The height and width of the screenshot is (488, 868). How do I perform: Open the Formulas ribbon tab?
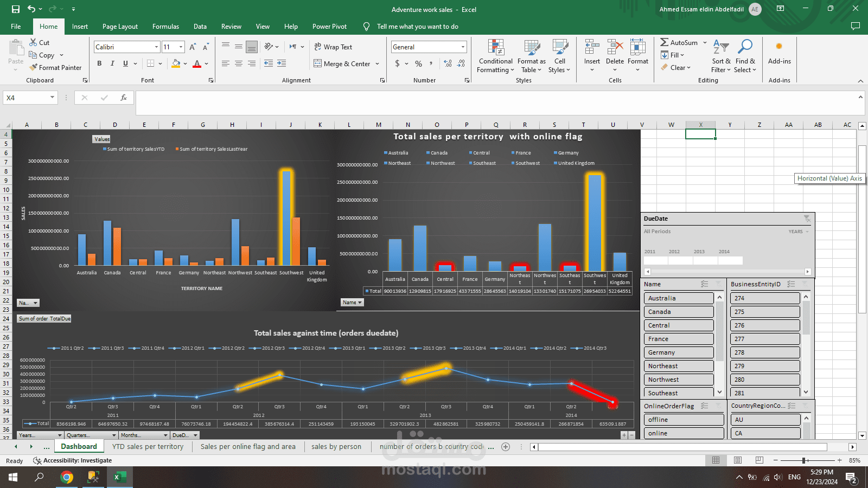tap(165, 26)
